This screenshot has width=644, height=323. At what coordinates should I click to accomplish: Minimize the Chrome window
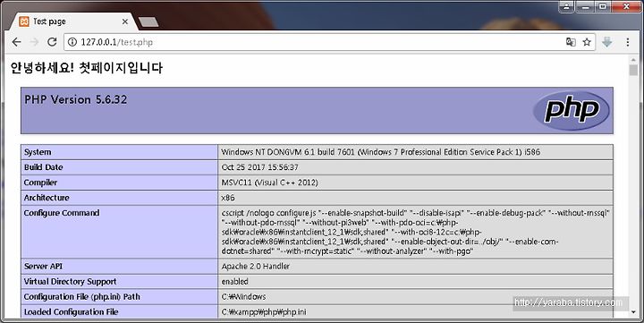(585, 6)
